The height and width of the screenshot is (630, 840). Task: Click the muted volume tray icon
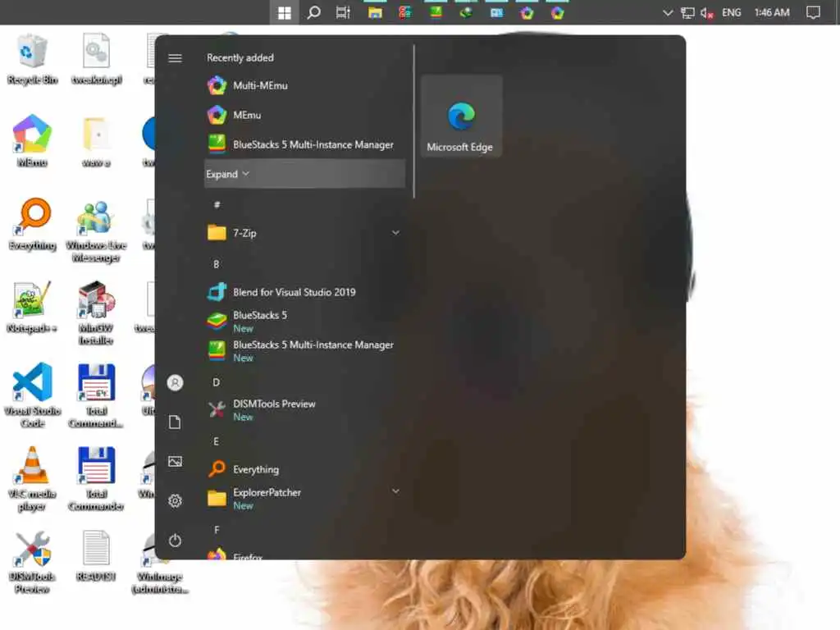click(706, 13)
